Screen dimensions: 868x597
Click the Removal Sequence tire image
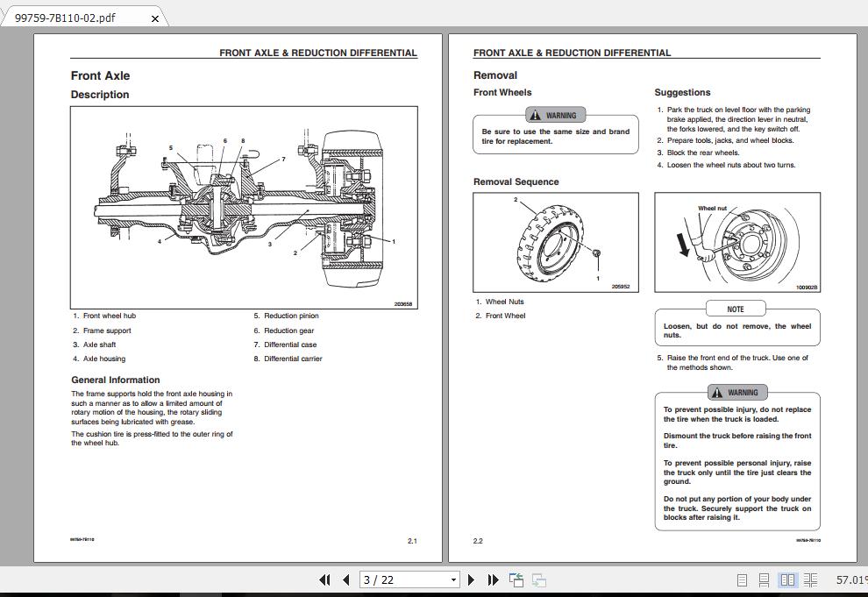click(x=555, y=241)
